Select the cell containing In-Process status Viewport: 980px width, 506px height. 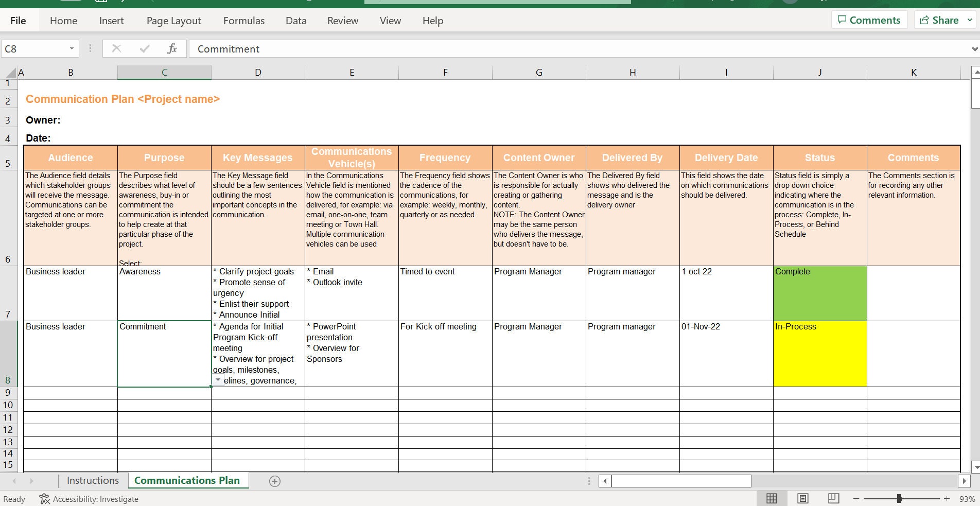pyautogui.click(x=820, y=354)
